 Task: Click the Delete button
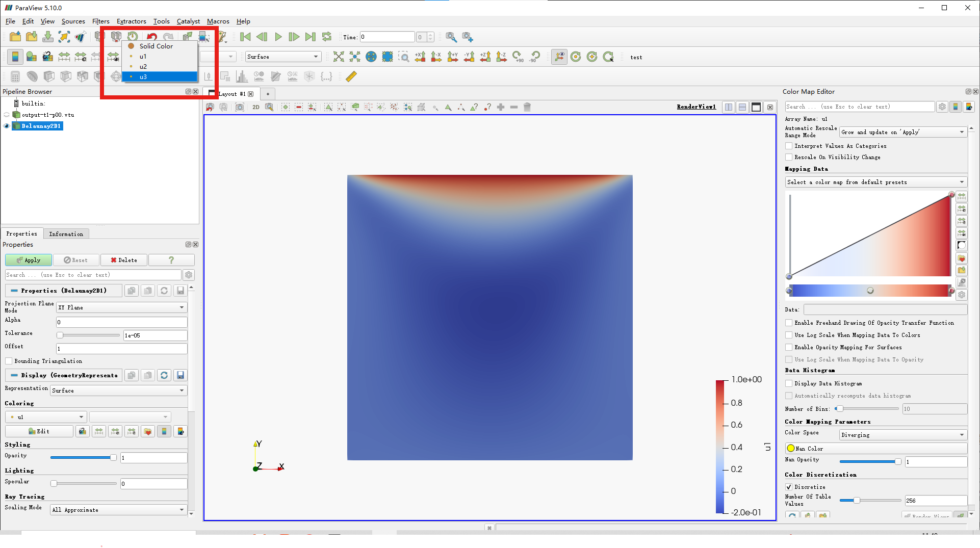coord(124,260)
